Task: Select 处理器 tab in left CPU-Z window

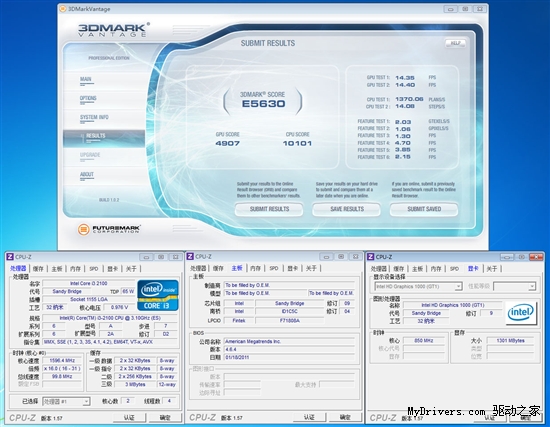Action: (x=18, y=268)
